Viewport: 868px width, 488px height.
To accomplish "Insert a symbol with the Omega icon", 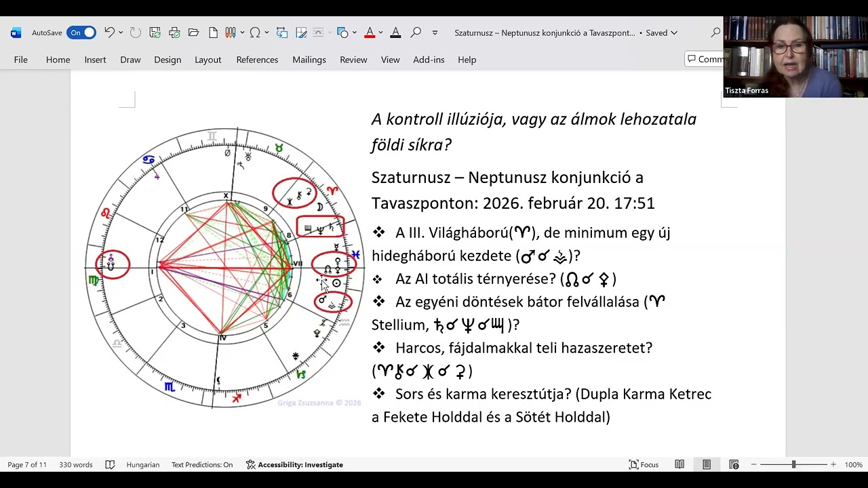I will (x=255, y=33).
